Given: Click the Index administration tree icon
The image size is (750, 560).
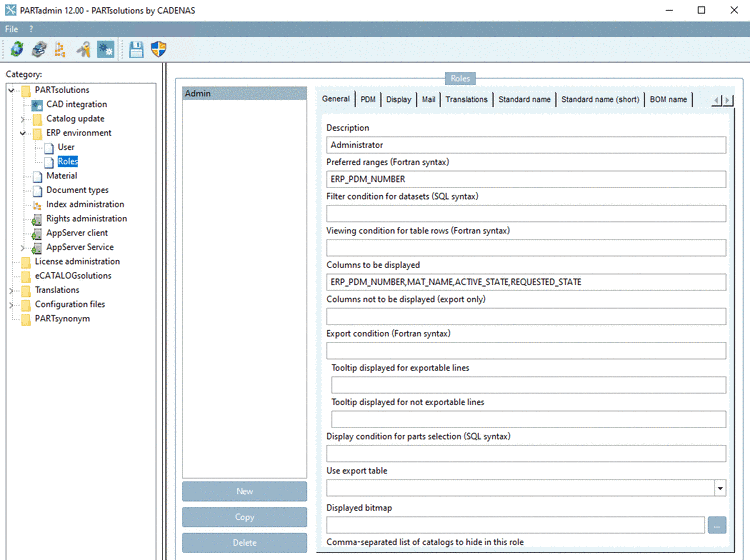Looking at the screenshot, I should pyautogui.click(x=37, y=205).
